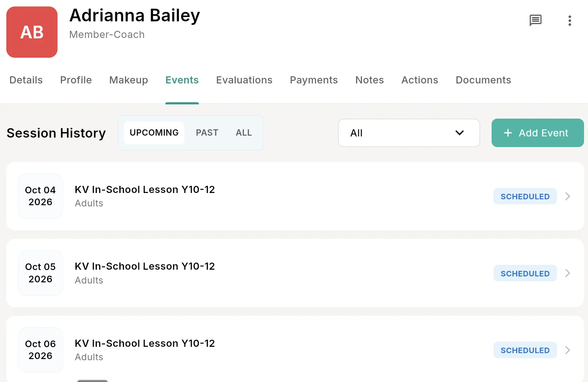Show PAST sessions
588x382 pixels.
click(x=207, y=132)
